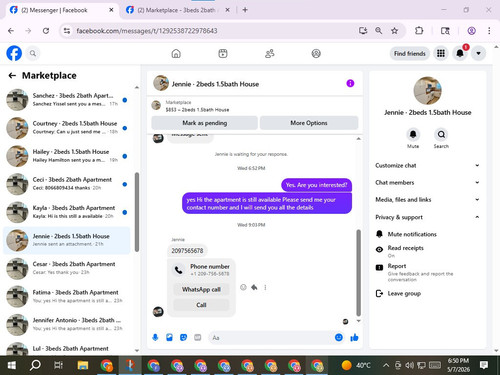Attach a file using the image icon

click(x=169, y=338)
